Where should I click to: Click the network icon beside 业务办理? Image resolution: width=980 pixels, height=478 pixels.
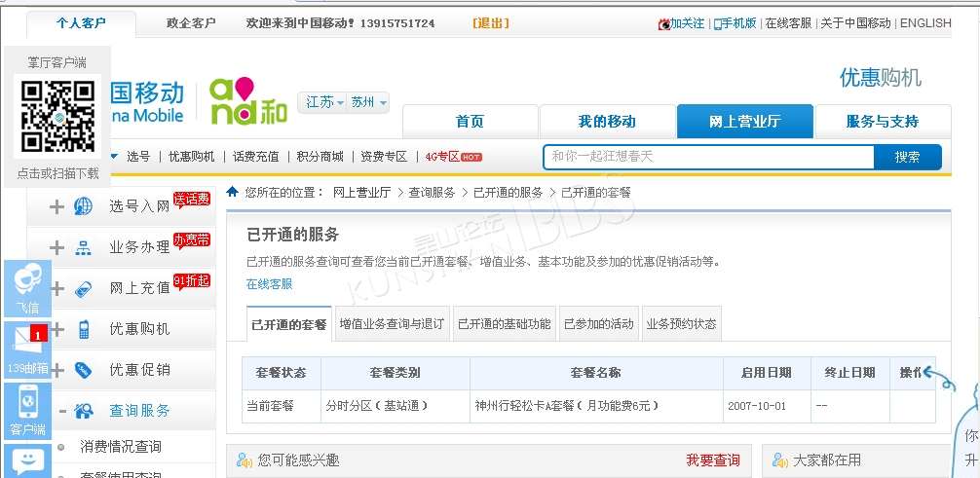click(83, 247)
